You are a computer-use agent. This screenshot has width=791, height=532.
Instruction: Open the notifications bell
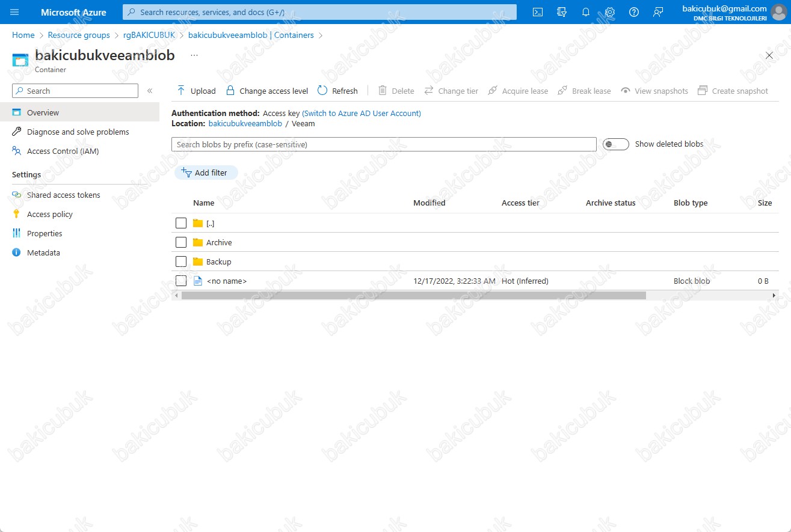pos(586,12)
